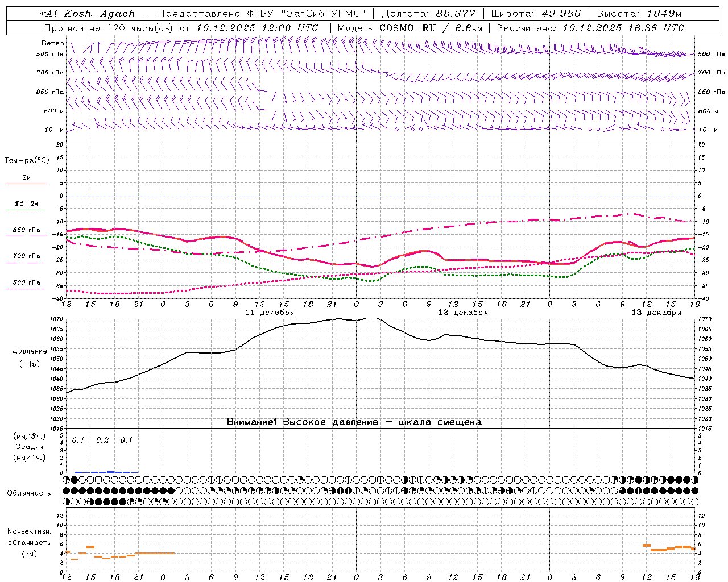Viewport: 728px width, 582px height.
Task: Click the 12 декабря date label
Action: click(x=463, y=313)
